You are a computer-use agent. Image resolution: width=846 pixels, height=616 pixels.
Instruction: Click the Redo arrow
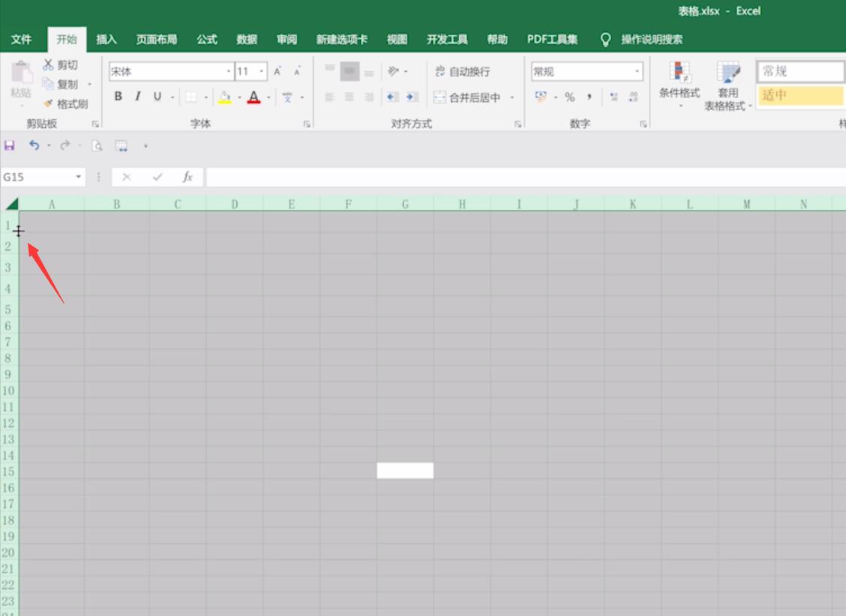click(64, 145)
